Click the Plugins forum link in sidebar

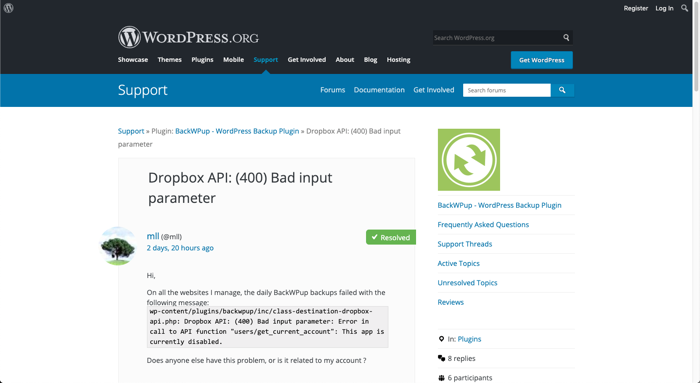(469, 339)
